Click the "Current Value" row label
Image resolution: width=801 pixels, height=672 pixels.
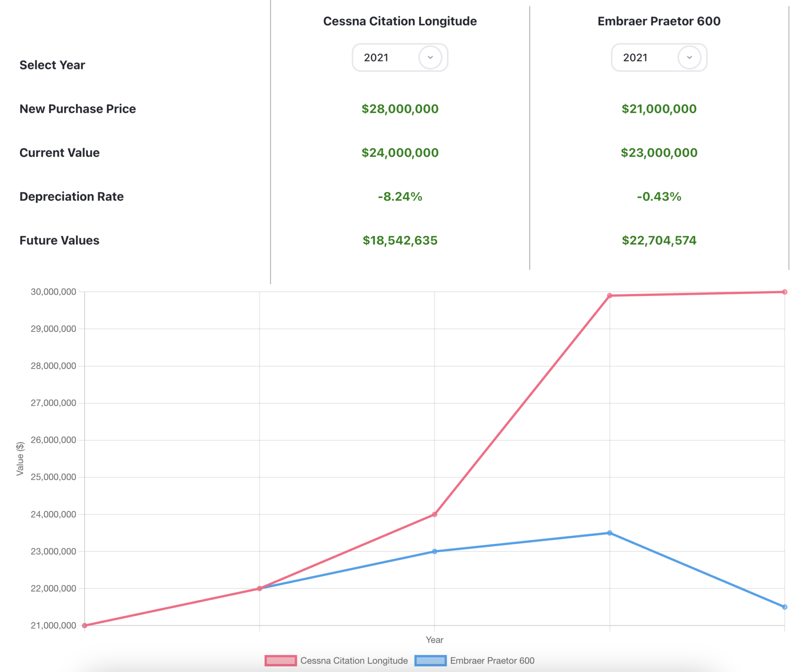coord(60,153)
